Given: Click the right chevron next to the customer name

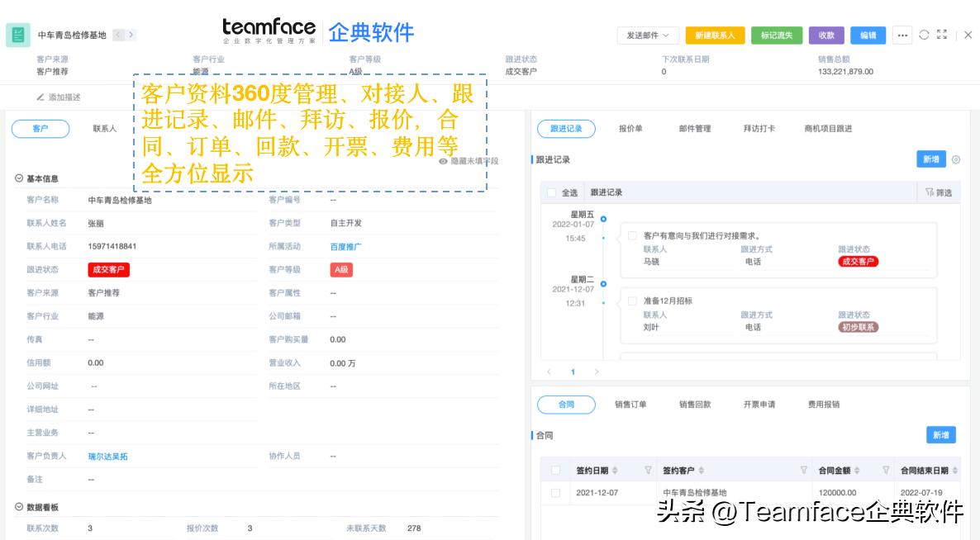Looking at the screenshot, I should pos(131,34).
